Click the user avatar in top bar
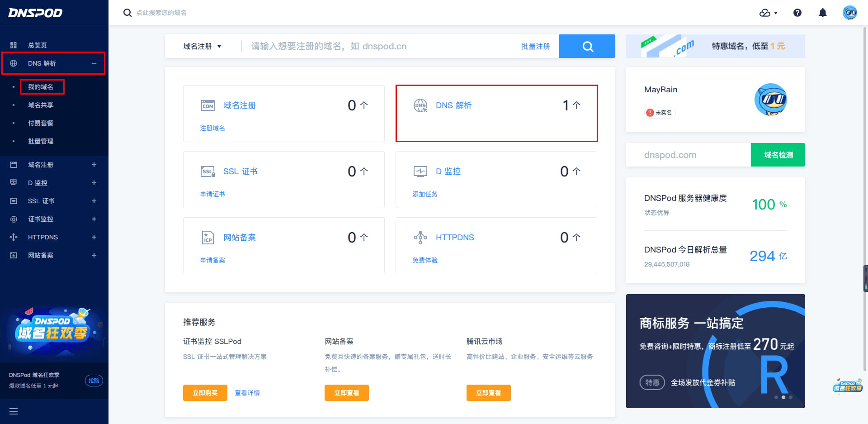This screenshot has width=868, height=424. tap(850, 13)
